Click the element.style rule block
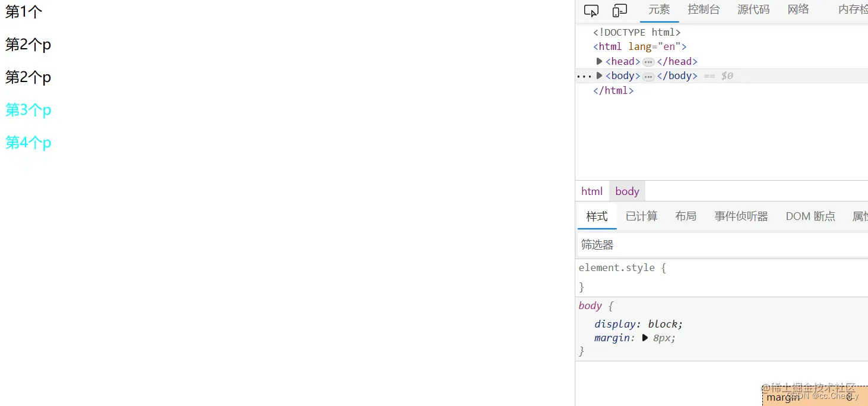The image size is (868, 406). pos(721,278)
